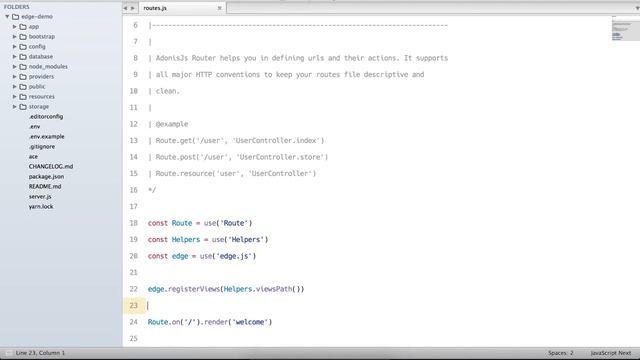Place cursor on 'const edge' line
The image size is (640, 360).
pos(202,256)
